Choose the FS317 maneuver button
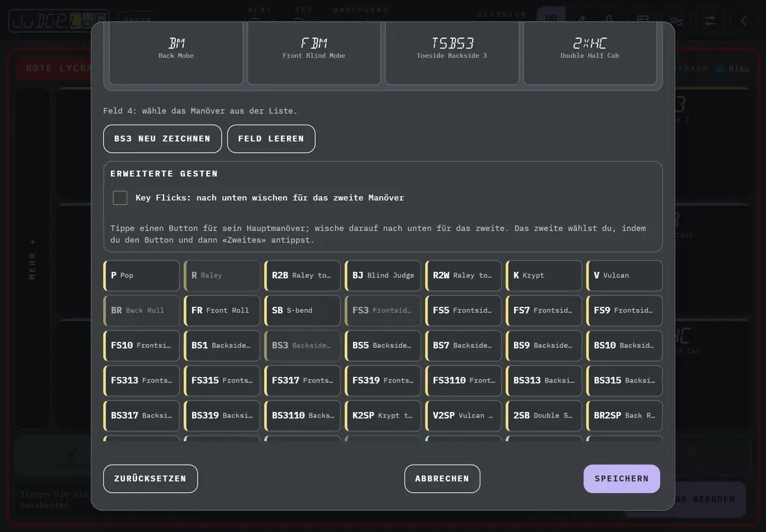 (303, 381)
